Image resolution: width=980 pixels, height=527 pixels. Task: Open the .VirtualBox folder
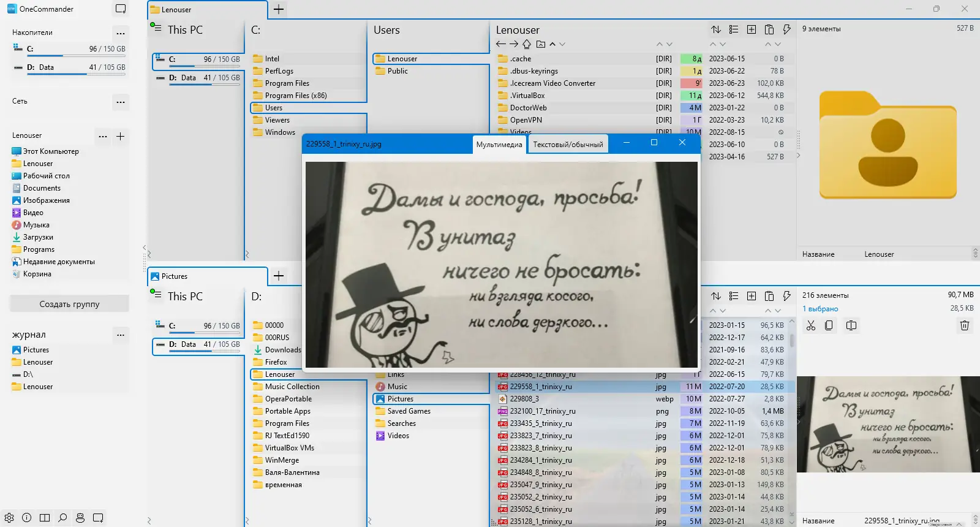(527, 96)
